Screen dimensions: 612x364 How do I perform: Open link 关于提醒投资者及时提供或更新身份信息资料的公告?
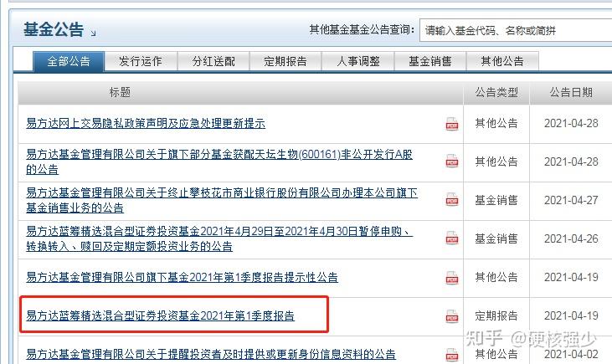click(x=211, y=354)
